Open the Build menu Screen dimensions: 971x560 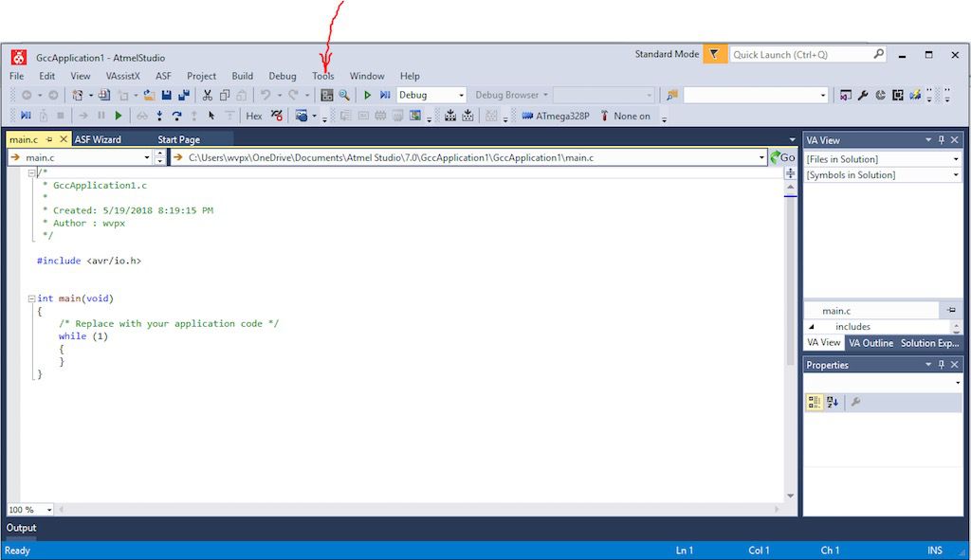pyautogui.click(x=242, y=76)
